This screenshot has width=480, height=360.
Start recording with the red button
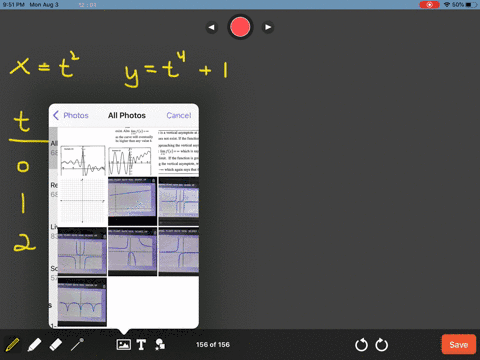coord(240,27)
